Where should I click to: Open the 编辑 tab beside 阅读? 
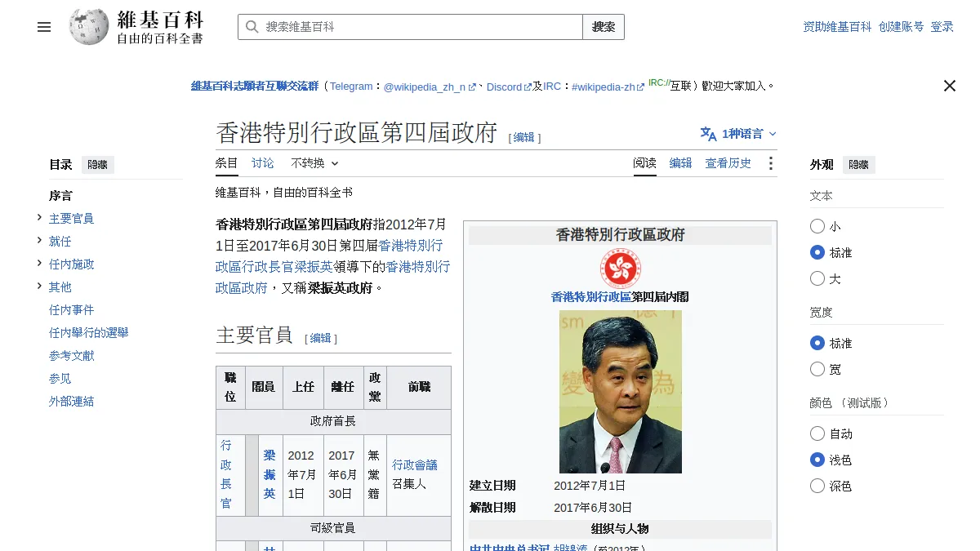click(x=681, y=163)
